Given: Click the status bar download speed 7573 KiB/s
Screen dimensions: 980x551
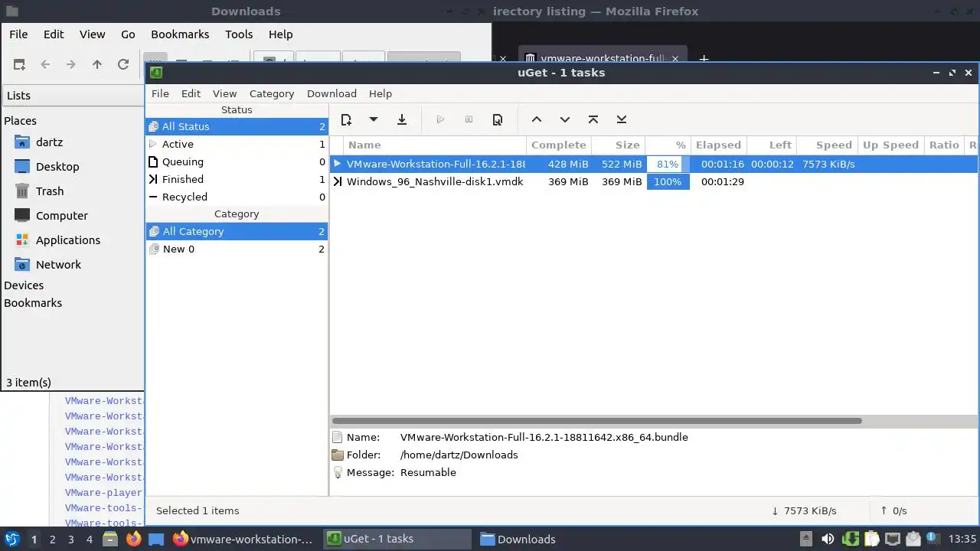Looking at the screenshot, I should (x=804, y=510).
